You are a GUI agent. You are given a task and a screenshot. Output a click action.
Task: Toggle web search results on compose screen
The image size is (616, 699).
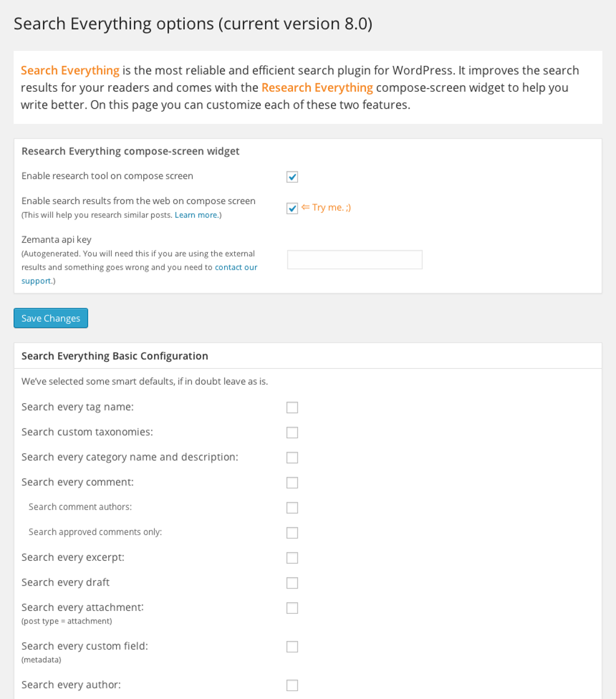(x=292, y=208)
